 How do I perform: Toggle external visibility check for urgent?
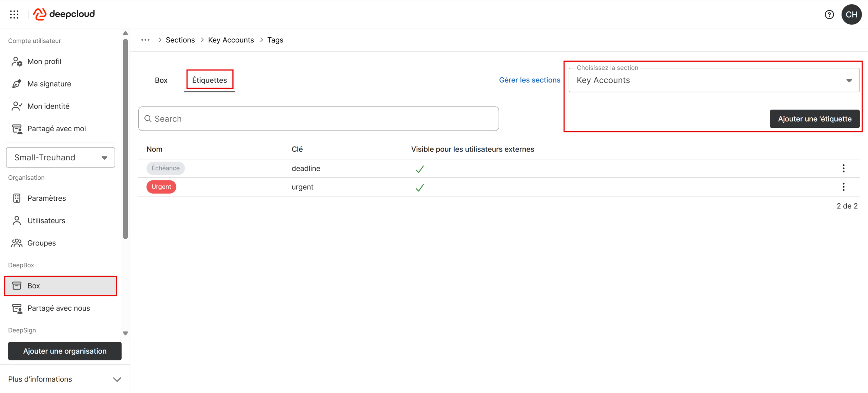419,188
